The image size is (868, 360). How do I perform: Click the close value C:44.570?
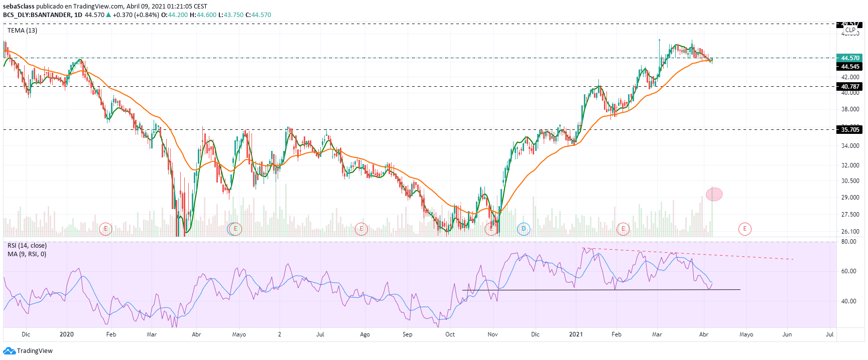(x=259, y=15)
